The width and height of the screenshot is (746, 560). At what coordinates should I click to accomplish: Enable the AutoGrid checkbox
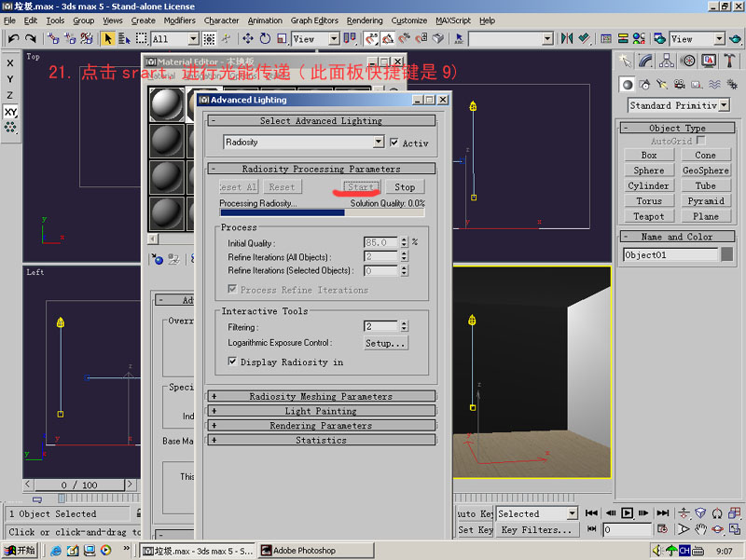pyautogui.click(x=701, y=141)
